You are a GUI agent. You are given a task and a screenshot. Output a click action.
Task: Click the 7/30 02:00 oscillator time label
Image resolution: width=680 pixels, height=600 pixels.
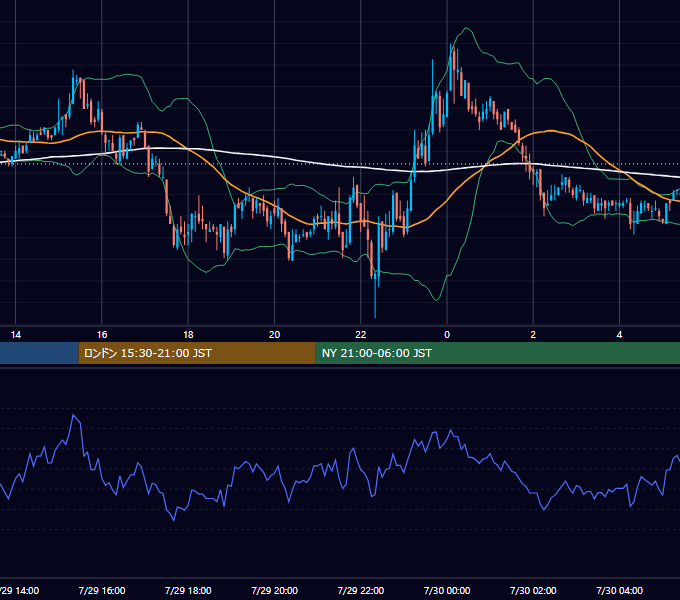533,590
